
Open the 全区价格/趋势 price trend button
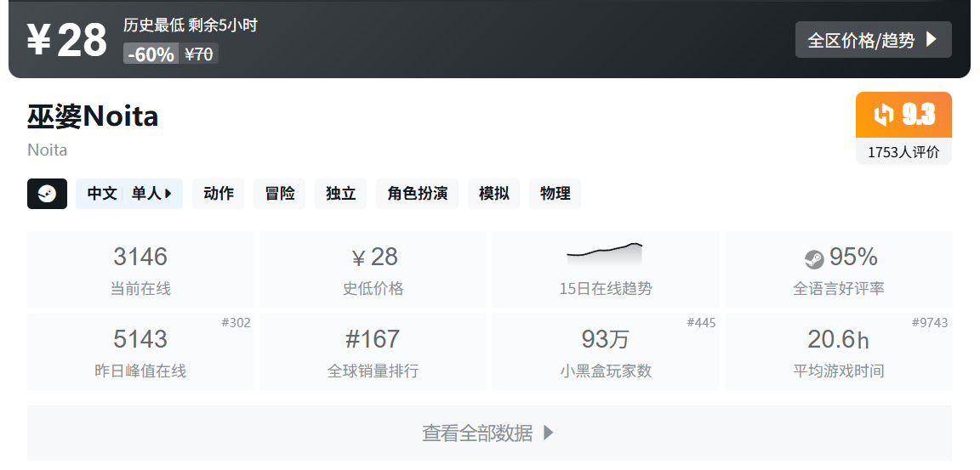point(873,40)
